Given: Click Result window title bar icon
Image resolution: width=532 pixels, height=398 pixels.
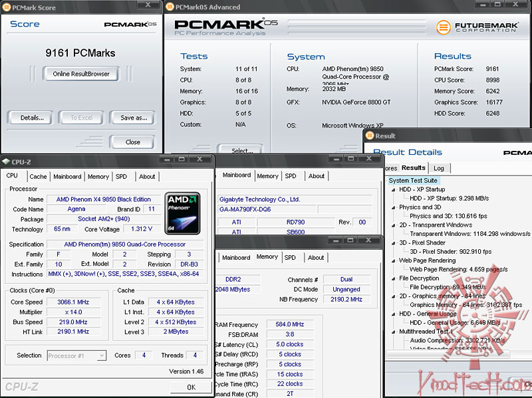Looking at the screenshot, I should [370, 136].
